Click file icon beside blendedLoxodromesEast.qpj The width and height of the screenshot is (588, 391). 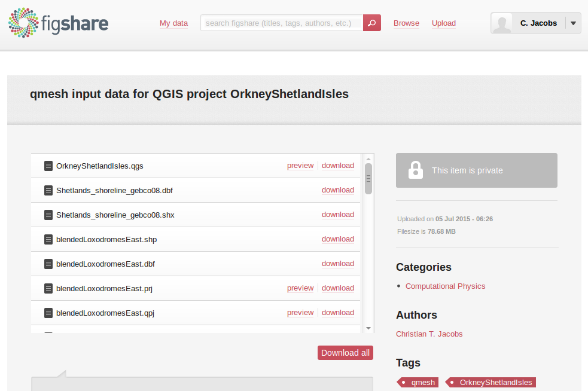point(48,313)
